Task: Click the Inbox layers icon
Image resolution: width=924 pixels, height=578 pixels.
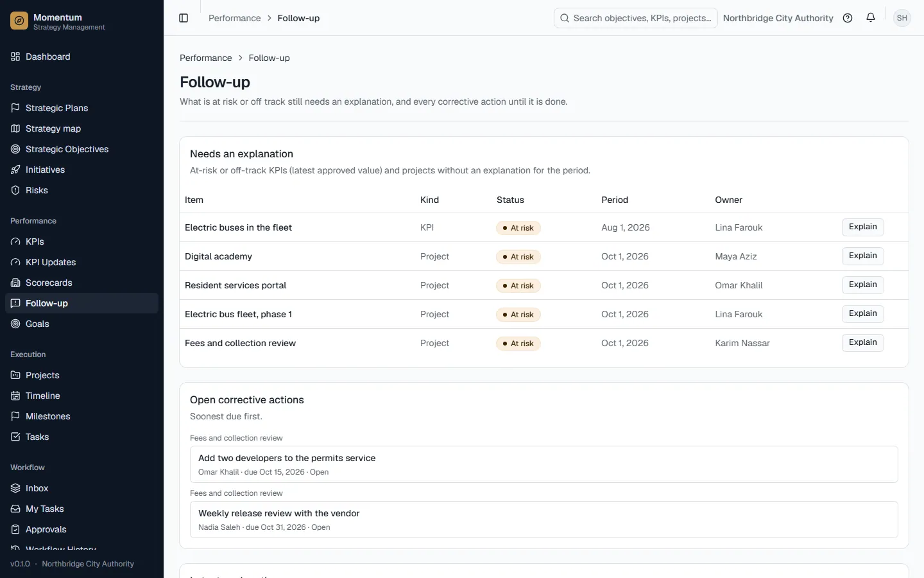Action: (15, 488)
